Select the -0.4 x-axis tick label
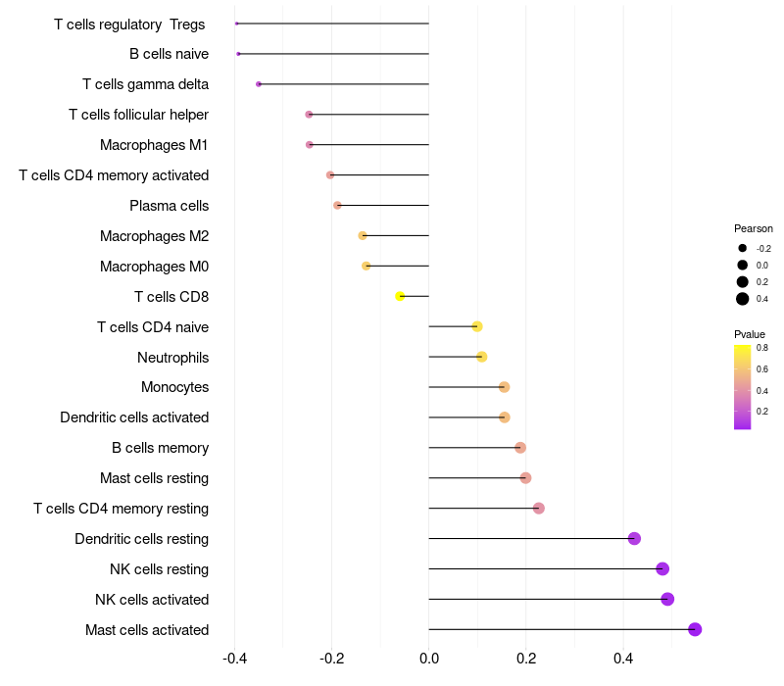The height and width of the screenshot is (686, 784). coord(235,659)
